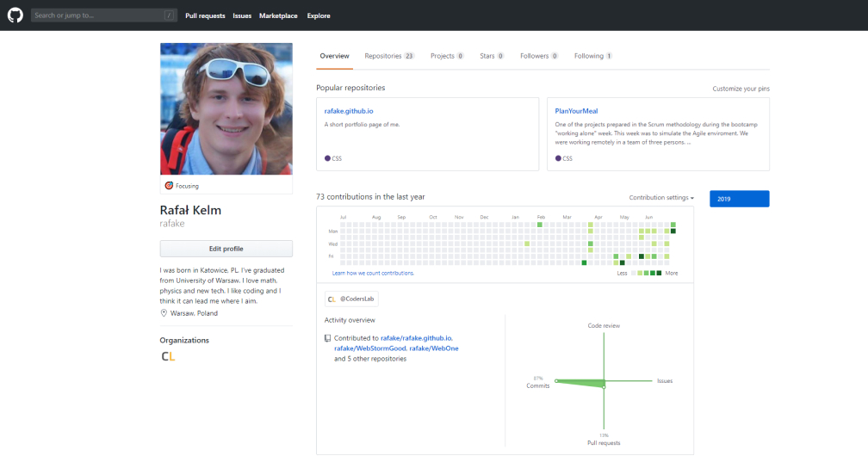
Task: Click the GitHub logo in the header
Action: [15, 15]
